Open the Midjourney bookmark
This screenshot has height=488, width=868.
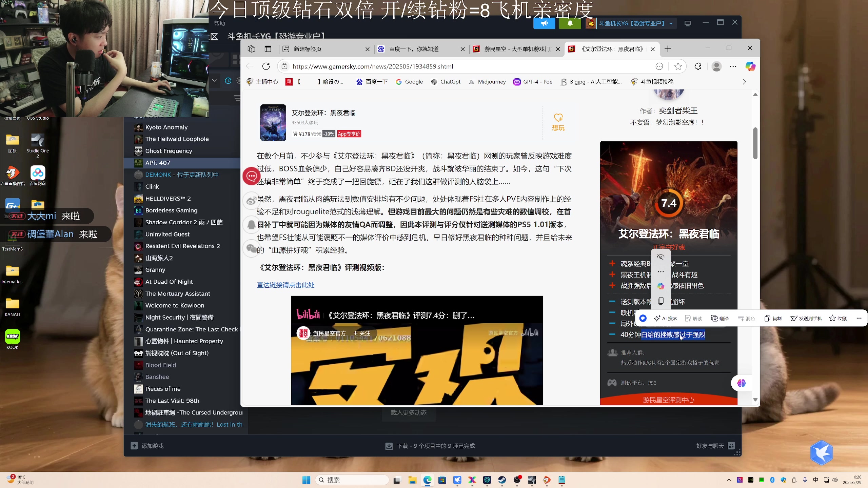[x=487, y=82]
